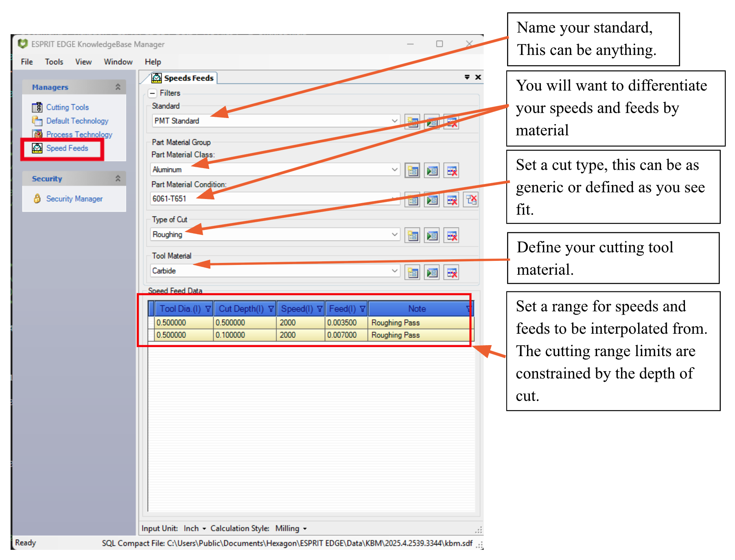The height and width of the screenshot is (560, 735).
Task: Toggle the filter on the Speed(I) column
Action: 319,308
